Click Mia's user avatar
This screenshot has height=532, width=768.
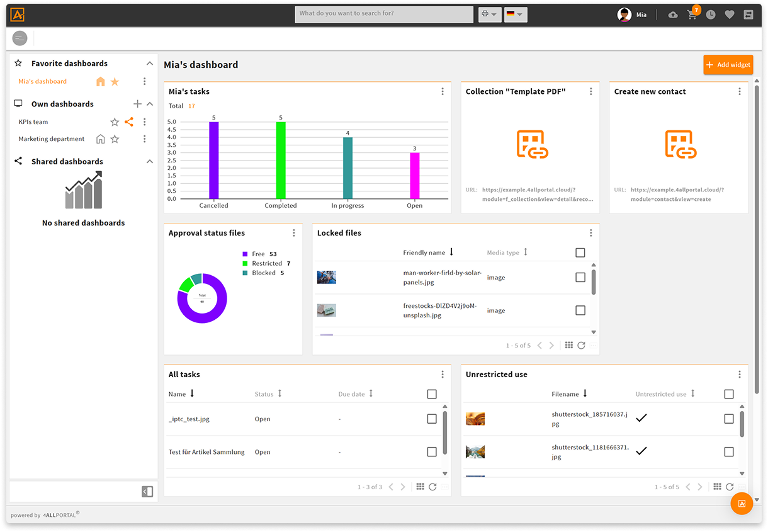tap(624, 14)
